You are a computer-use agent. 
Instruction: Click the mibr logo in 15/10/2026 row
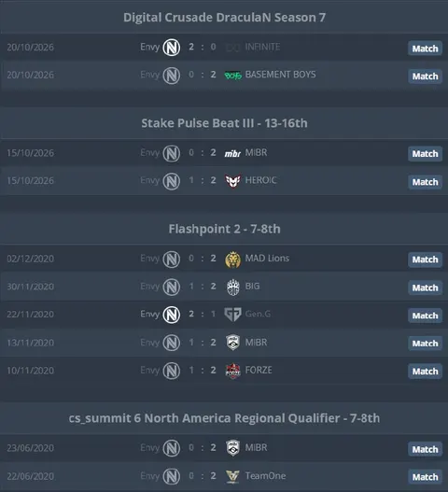click(232, 153)
